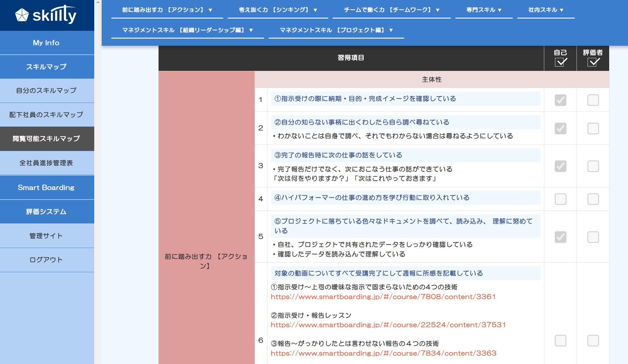Uncheck the 自己 checkbox on row 2
628x364 pixels.
click(561, 129)
